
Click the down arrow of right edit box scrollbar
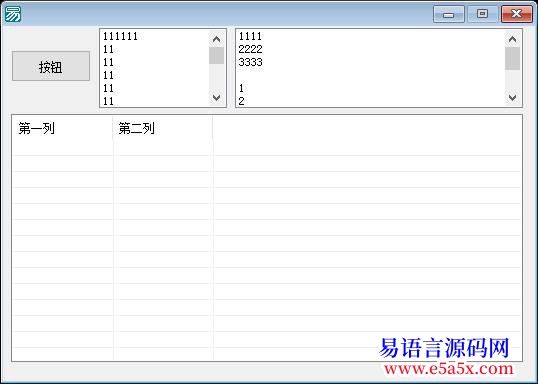pos(513,98)
